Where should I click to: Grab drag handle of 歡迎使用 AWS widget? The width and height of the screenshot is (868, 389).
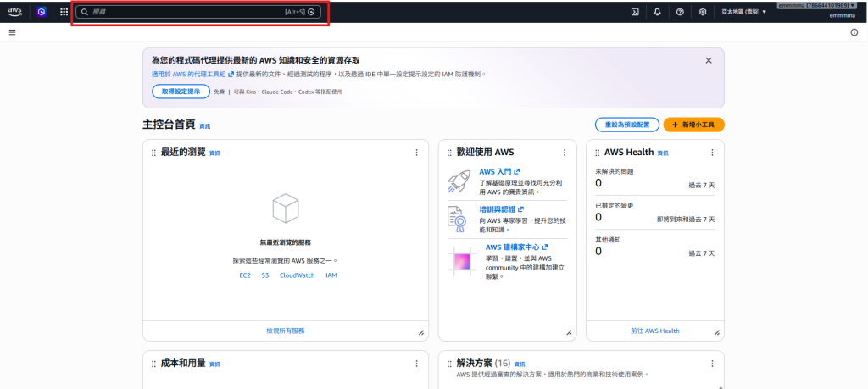(x=449, y=153)
